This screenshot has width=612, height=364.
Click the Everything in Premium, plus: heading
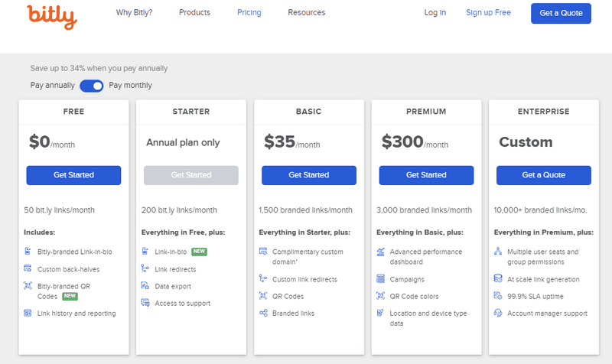click(x=544, y=232)
